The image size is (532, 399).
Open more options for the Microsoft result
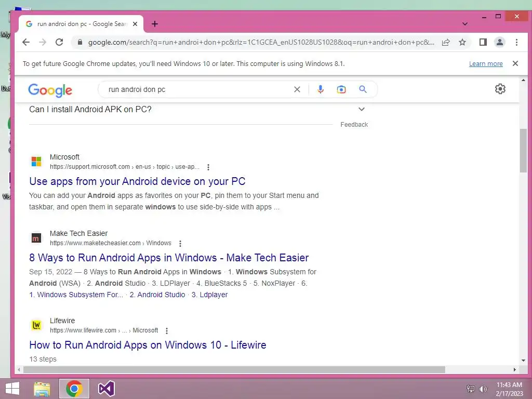[208, 167]
